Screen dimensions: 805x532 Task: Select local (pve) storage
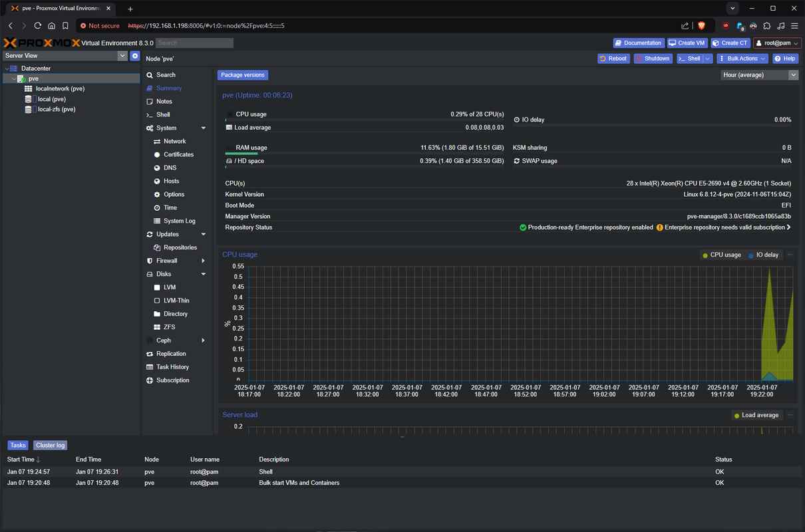point(51,99)
